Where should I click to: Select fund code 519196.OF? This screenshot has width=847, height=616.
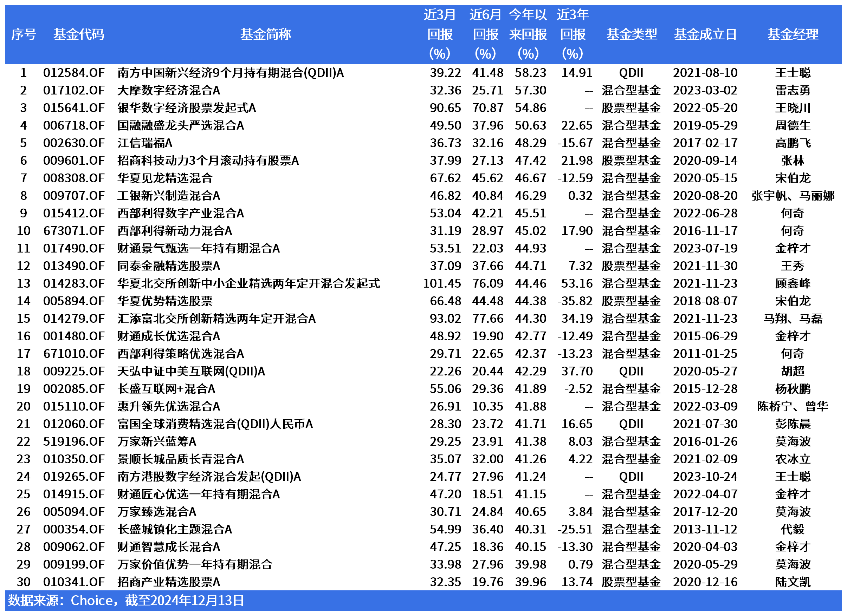click(x=74, y=441)
